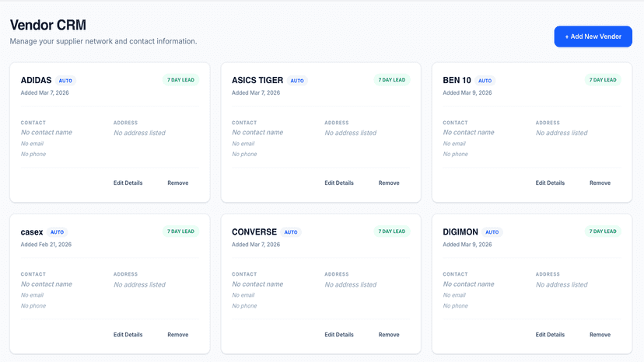Remove the ADIDAS vendor
The image size is (644, 362).
(x=178, y=183)
